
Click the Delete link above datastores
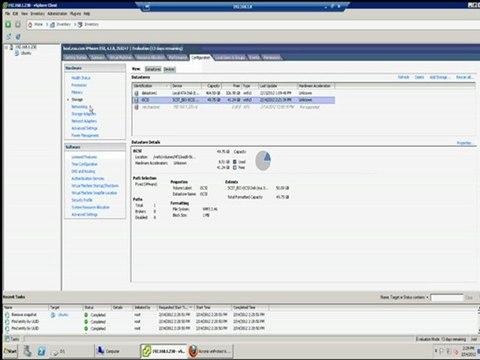pyautogui.click(x=419, y=77)
